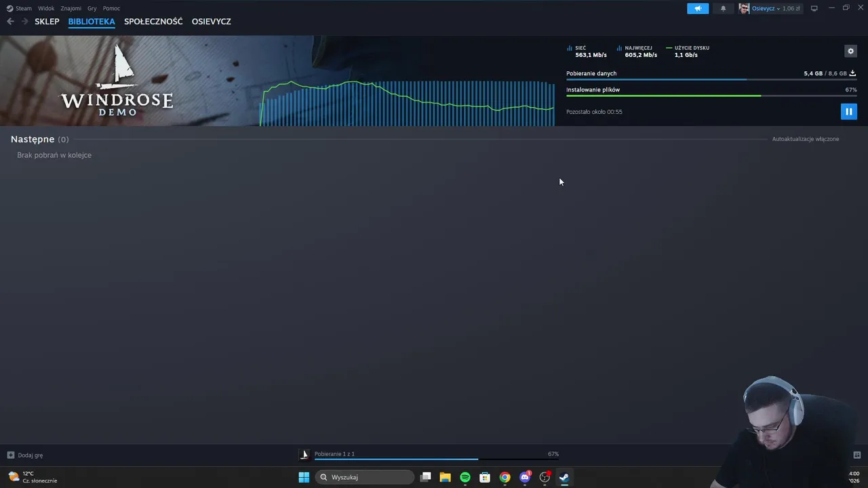
Task: Click the Autoaktualizacje włączone text
Action: pos(806,139)
